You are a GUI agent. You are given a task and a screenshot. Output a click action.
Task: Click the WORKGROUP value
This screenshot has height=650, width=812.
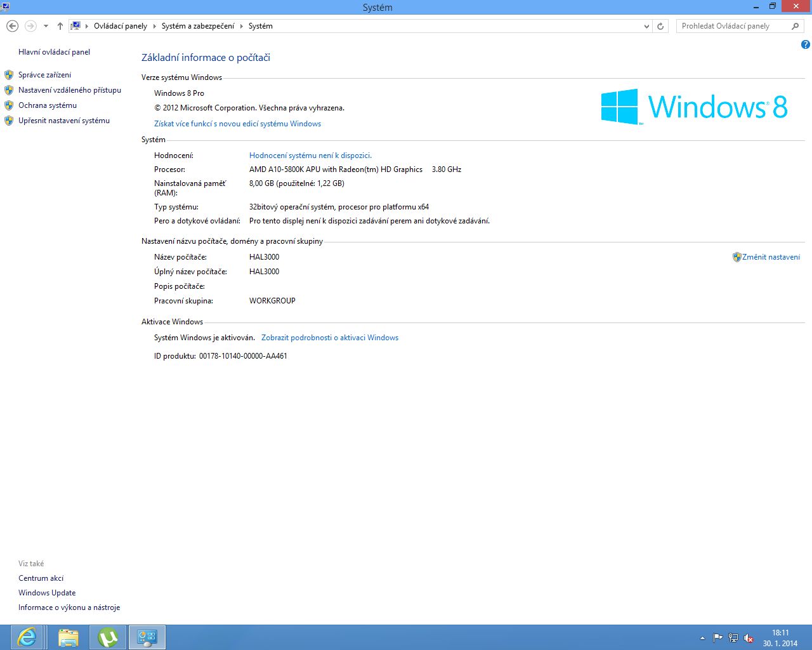[272, 301]
